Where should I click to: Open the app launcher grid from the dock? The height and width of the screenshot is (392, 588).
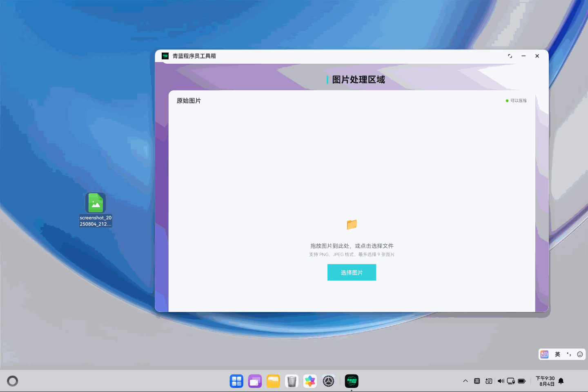pos(236,381)
